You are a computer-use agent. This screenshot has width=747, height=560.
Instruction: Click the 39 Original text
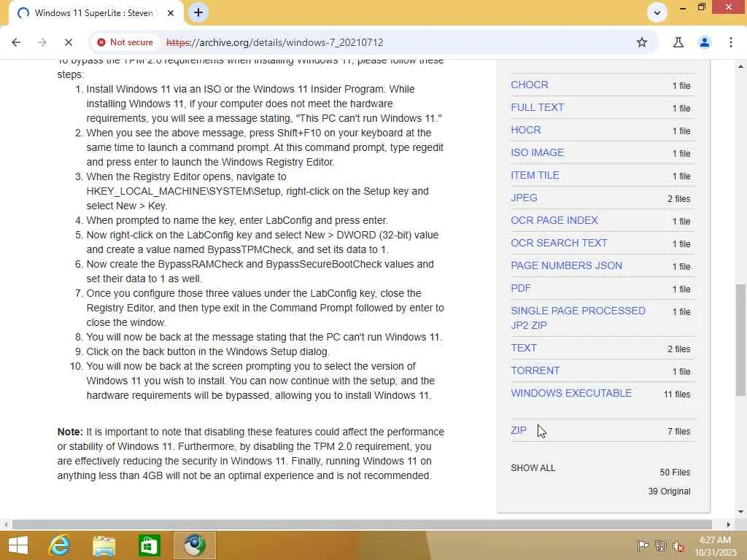tap(669, 491)
